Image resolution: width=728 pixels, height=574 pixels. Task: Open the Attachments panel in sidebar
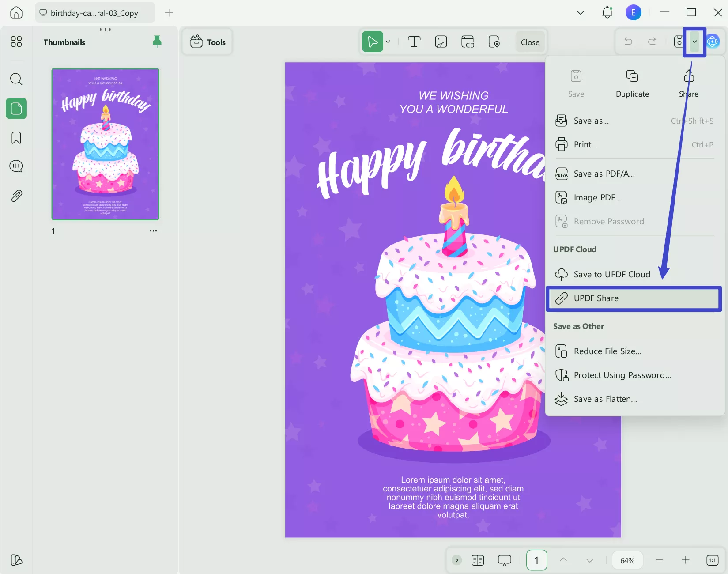[x=16, y=196]
